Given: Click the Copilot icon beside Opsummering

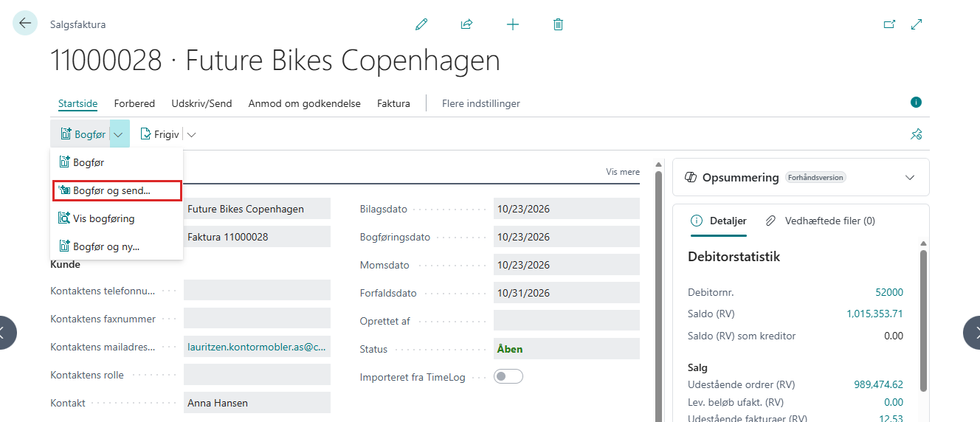Looking at the screenshot, I should [x=691, y=178].
